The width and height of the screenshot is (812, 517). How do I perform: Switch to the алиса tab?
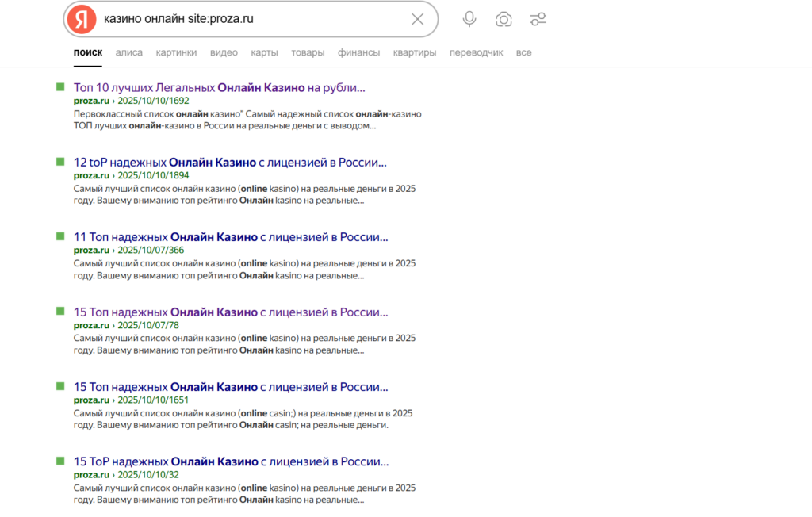click(x=129, y=52)
